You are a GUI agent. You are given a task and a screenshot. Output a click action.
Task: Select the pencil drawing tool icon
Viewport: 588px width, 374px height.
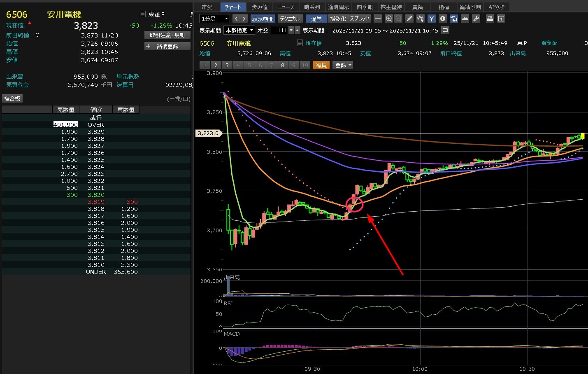[x=409, y=19]
